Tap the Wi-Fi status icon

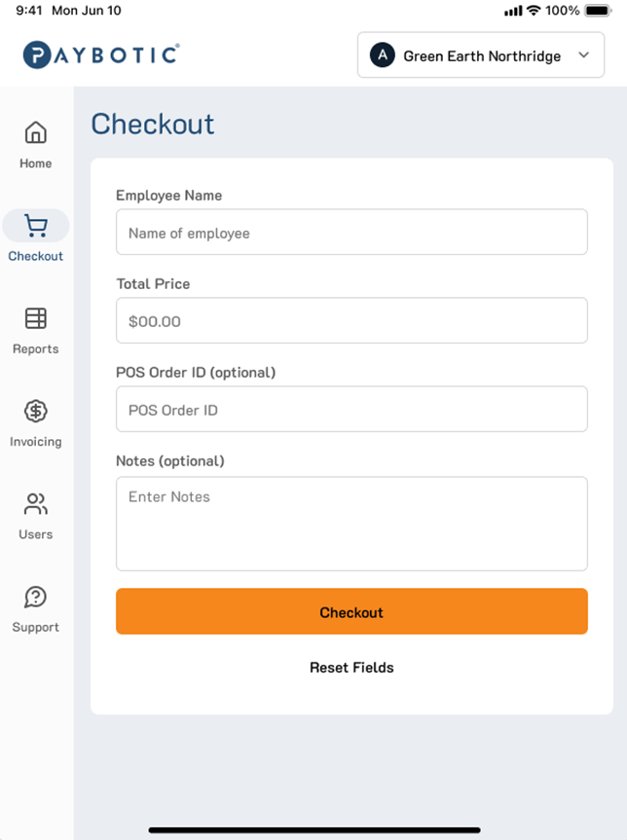pos(534,11)
